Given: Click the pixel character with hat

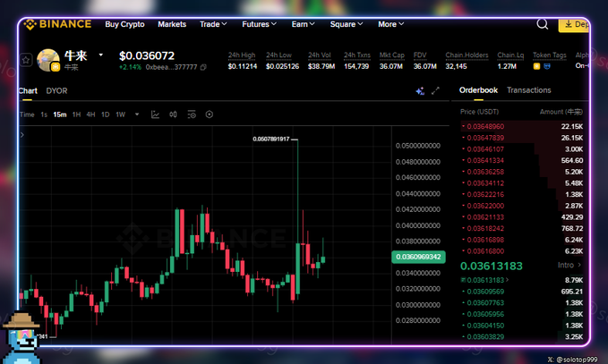Looking at the screenshot, I should [21, 337].
